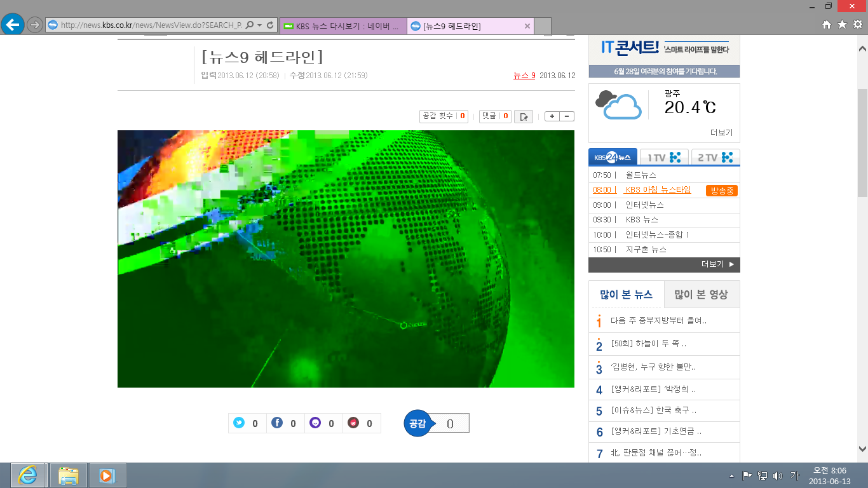Click the comment write pencil icon
Image resolution: width=868 pixels, height=488 pixels.
(524, 116)
